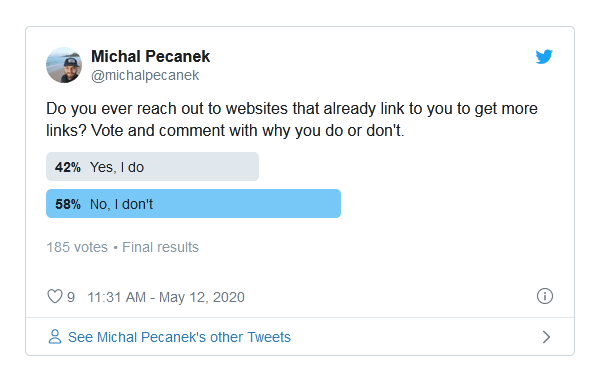This screenshot has width=595, height=377.
Task: Click the 42% poll result label
Action: tap(68, 167)
